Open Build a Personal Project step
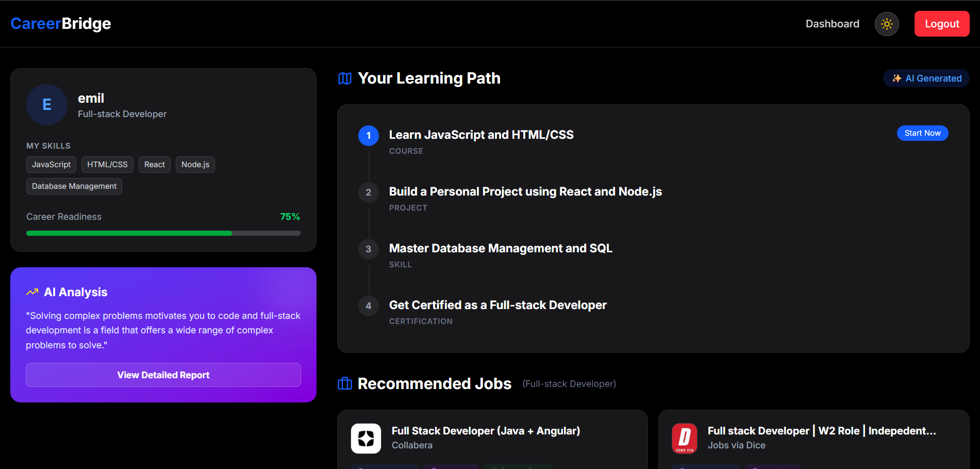This screenshot has width=980, height=469. [x=525, y=191]
